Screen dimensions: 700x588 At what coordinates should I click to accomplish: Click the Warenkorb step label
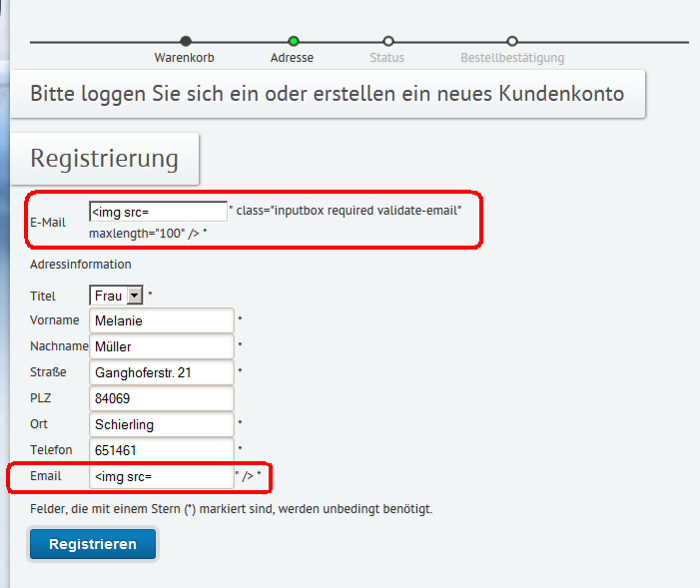pyautogui.click(x=185, y=58)
